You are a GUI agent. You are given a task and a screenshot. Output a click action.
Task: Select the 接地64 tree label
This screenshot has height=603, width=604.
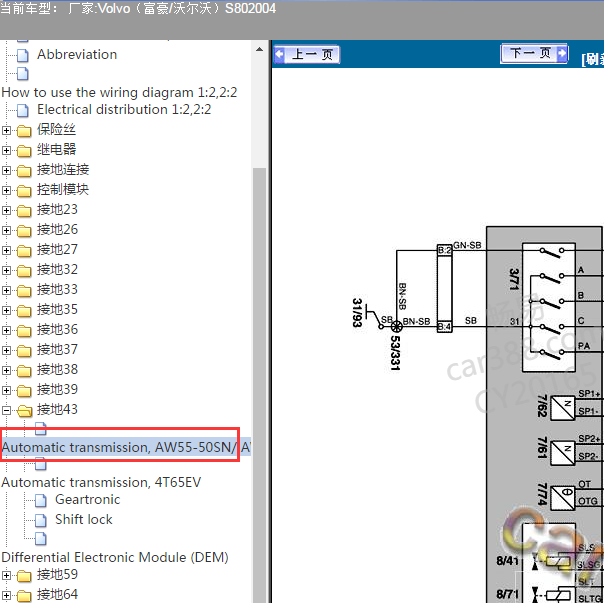click(57, 595)
